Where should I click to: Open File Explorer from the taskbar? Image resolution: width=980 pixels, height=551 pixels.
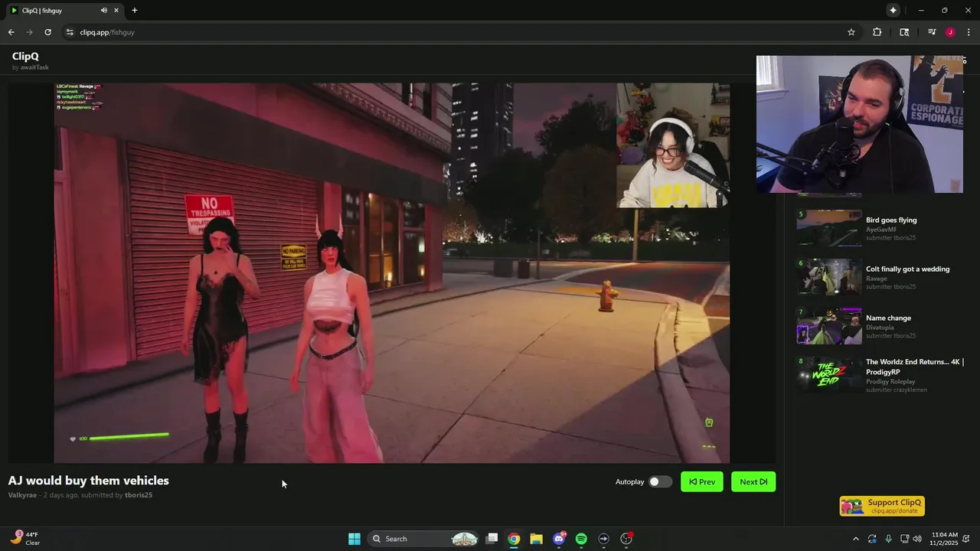point(536,539)
